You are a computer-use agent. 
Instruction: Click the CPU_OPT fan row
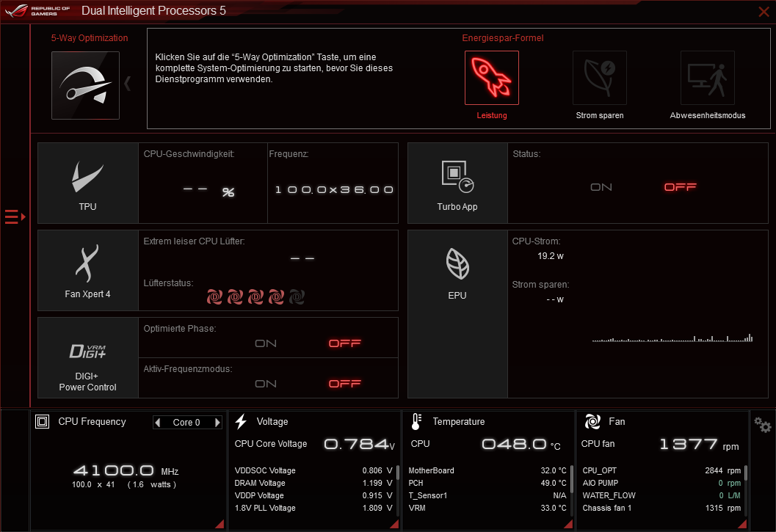click(661, 470)
